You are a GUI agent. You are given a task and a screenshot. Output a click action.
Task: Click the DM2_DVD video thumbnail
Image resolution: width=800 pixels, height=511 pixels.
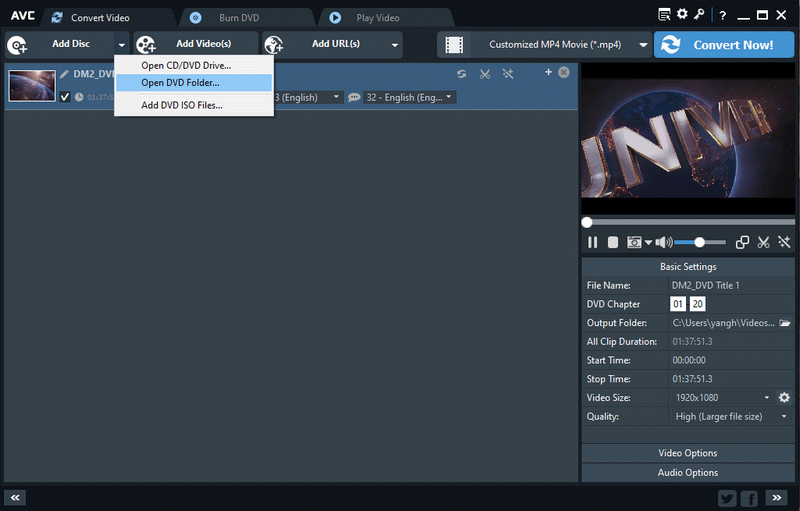point(32,86)
